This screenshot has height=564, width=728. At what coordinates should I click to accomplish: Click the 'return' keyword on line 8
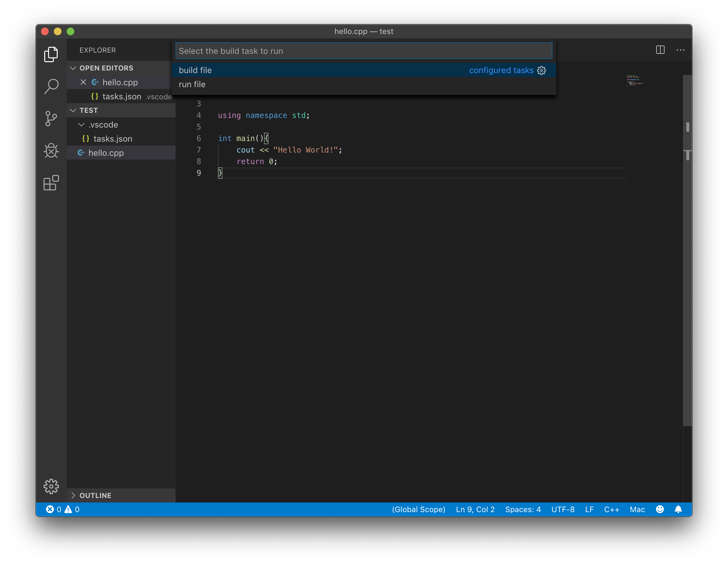pyautogui.click(x=250, y=161)
